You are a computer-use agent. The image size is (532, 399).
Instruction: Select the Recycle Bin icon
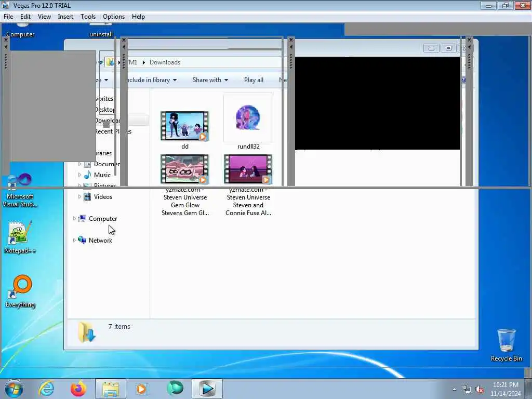pos(506,345)
